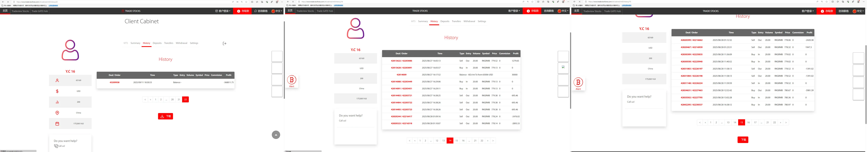Go to page 15 in middle window
This screenshot has height=152, width=868.
(x=457, y=141)
